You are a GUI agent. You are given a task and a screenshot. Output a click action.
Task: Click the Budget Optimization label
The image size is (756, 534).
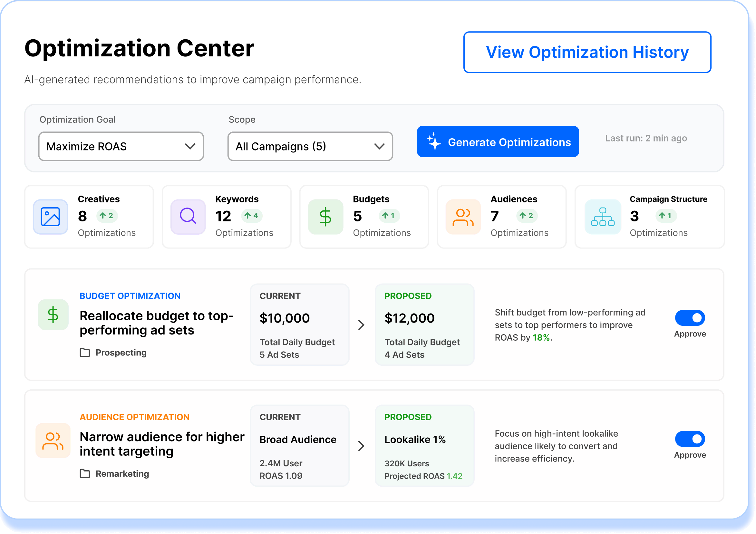[x=130, y=296]
